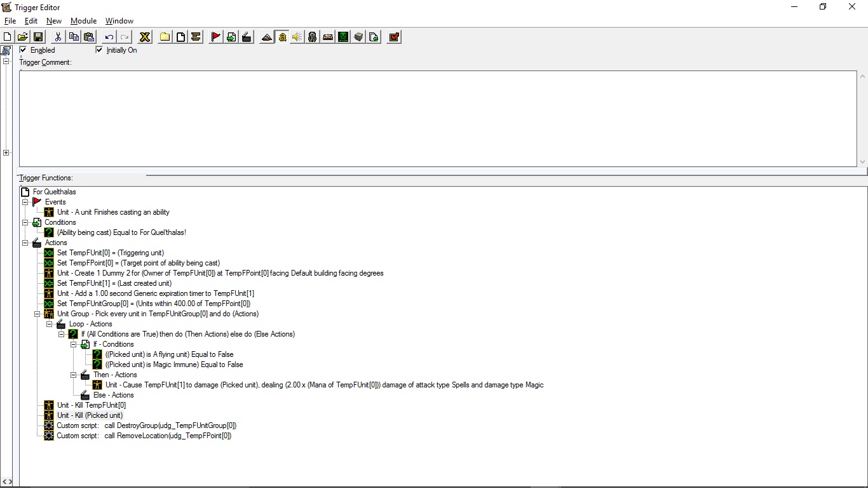Open the Sound Editor speaker icon
Image resolution: width=868 pixels, height=489 pixels.
pyautogui.click(x=297, y=37)
